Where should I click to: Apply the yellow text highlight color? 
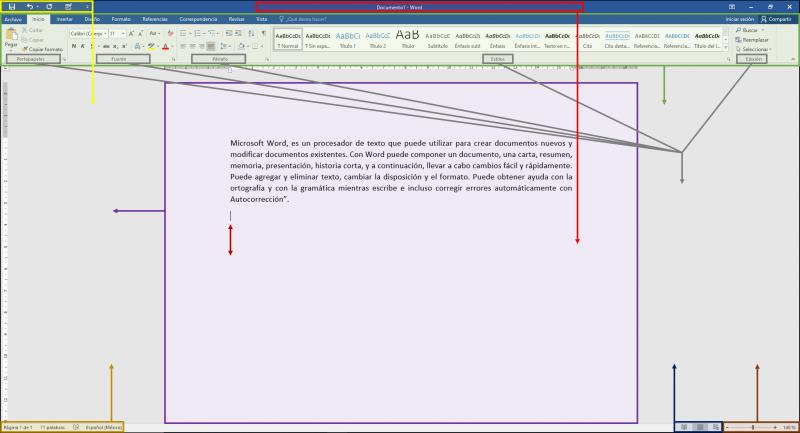coord(151,46)
